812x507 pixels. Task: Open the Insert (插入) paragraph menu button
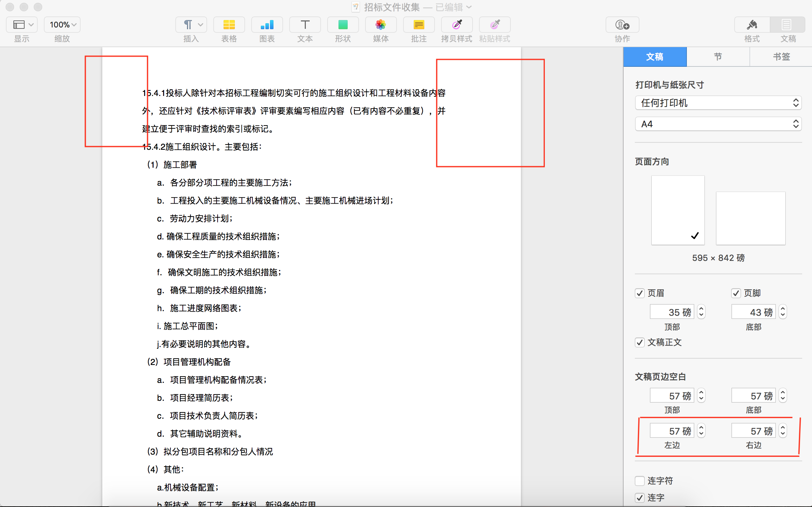click(191, 25)
